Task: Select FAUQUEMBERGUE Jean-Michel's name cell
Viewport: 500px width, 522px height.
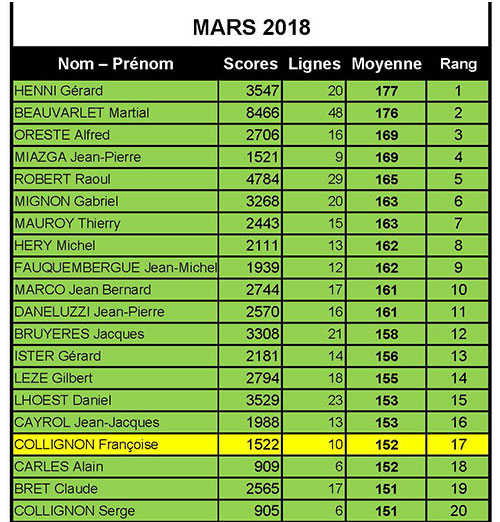Action: pos(115,267)
